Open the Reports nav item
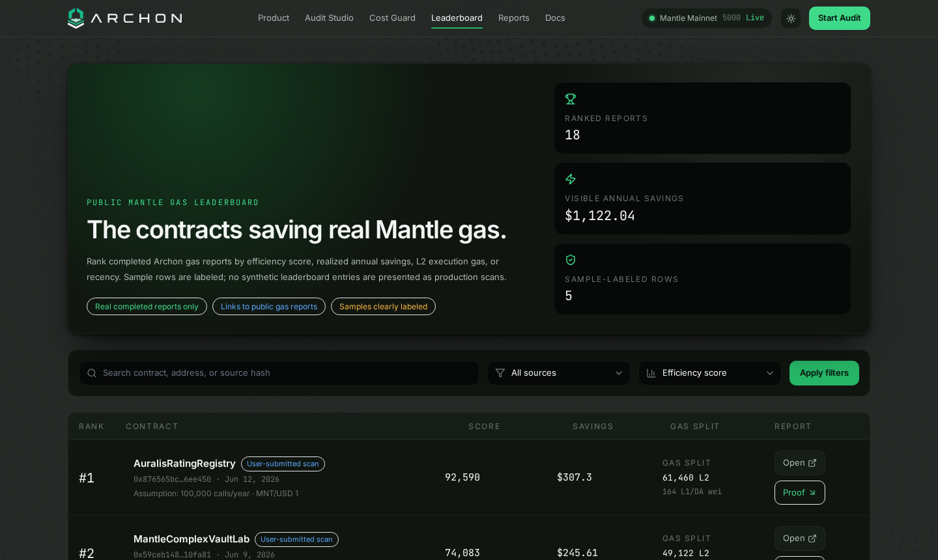The width and height of the screenshot is (938, 560). 514,18
